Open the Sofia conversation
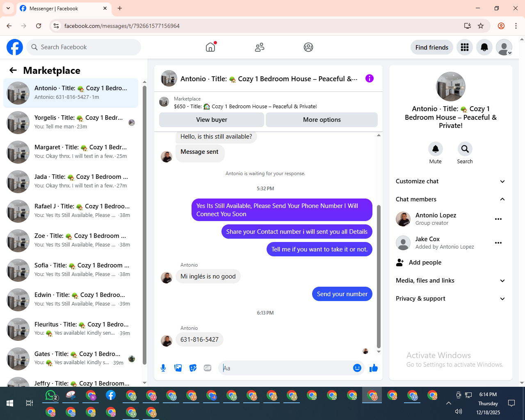This screenshot has height=420, width=525. click(71, 270)
